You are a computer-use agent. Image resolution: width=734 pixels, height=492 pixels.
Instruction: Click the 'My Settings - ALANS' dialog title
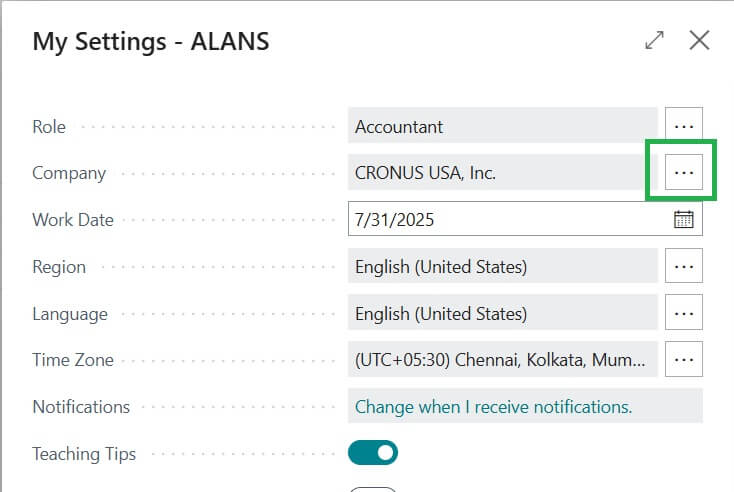click(x=151, y=41)
